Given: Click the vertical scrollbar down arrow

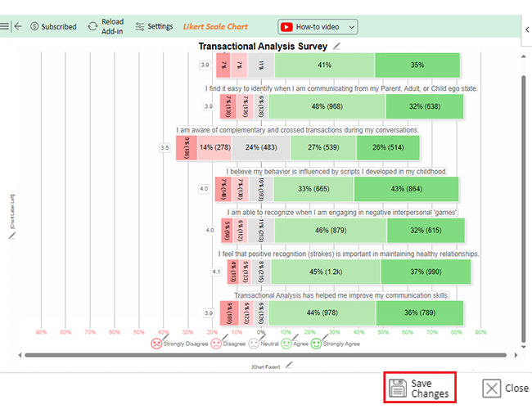Looking at the screenshot, I should pyautogui.click(x=524, y=347).
